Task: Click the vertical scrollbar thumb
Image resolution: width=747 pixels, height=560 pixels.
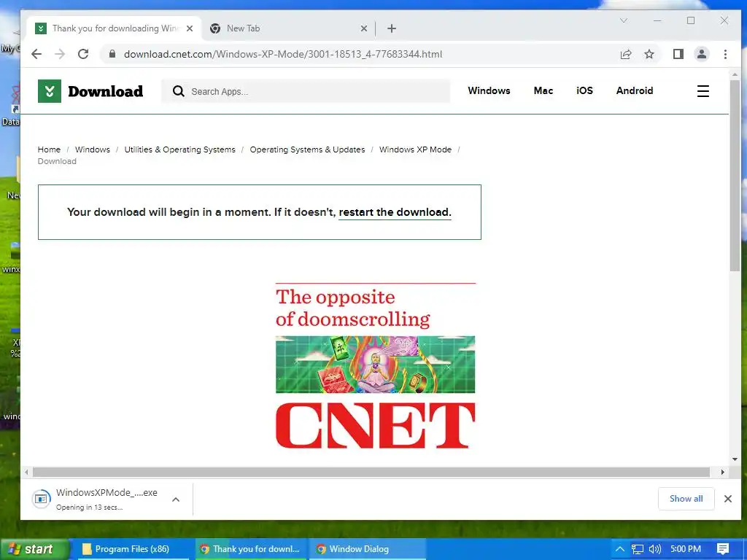Action: tap(735, 176)
